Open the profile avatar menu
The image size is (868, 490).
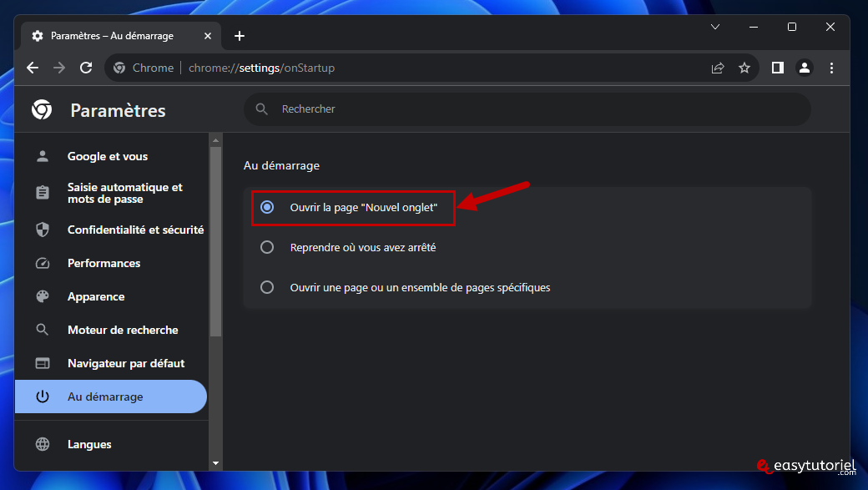point(805,68)
